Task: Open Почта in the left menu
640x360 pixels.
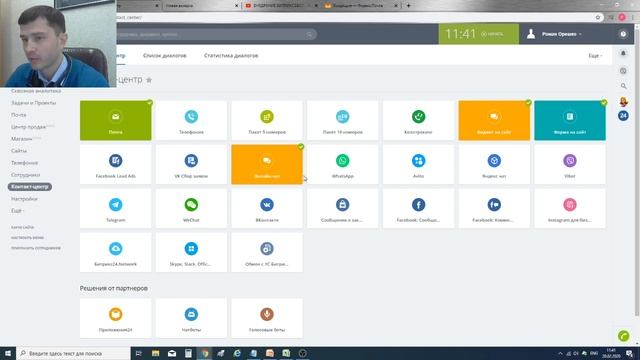Action: (x=19, y=115)
